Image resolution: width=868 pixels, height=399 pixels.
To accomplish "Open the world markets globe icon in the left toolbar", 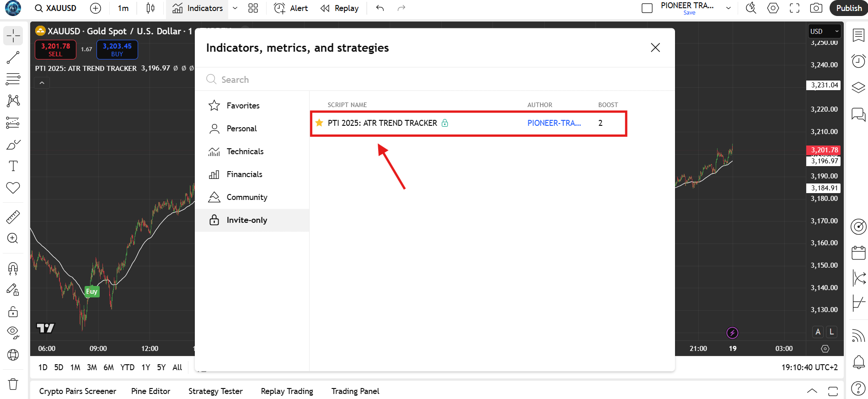I will pos(13,355).
